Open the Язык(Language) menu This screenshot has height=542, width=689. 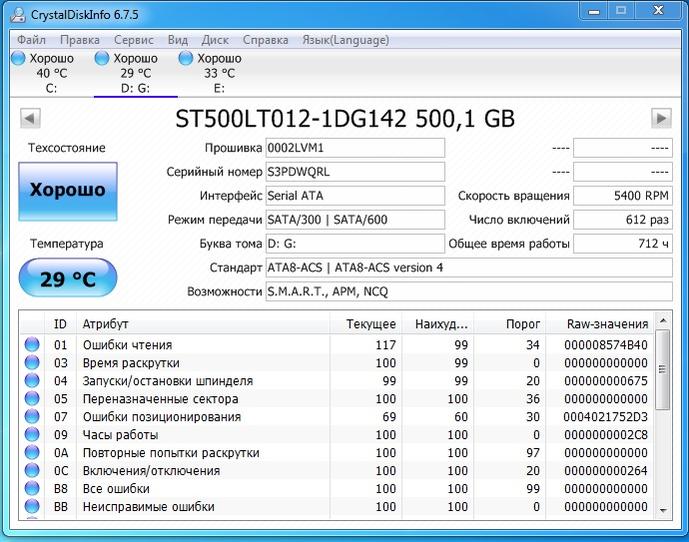tap(345, 40)
